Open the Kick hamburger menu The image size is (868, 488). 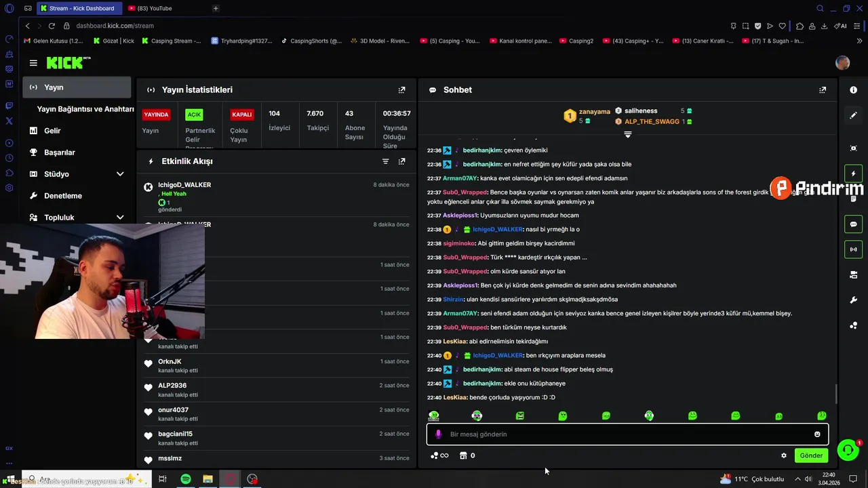[x=33, y=63]
